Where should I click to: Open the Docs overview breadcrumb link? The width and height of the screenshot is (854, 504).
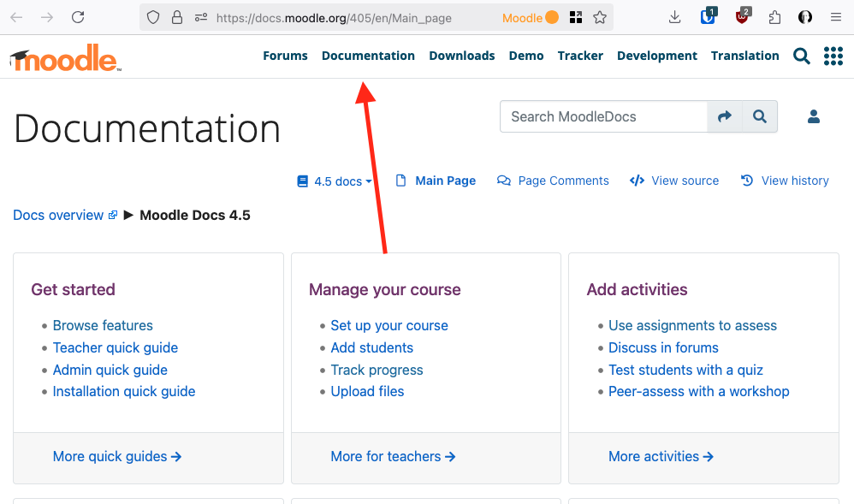tap(58, 216)
